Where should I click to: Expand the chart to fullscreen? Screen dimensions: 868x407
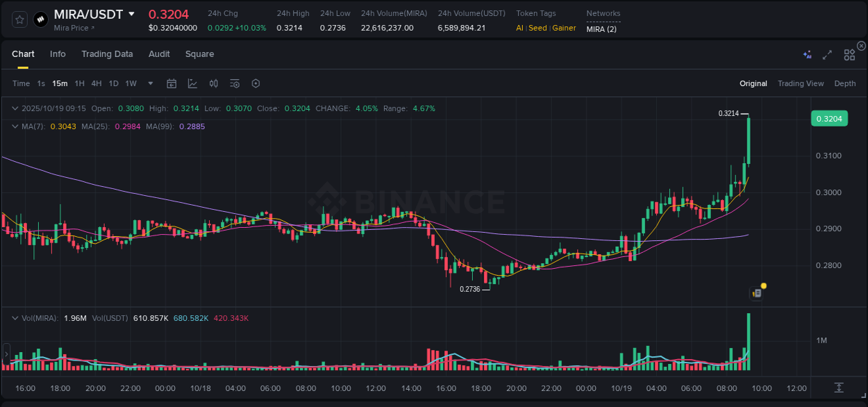click(x=827, y=53)
